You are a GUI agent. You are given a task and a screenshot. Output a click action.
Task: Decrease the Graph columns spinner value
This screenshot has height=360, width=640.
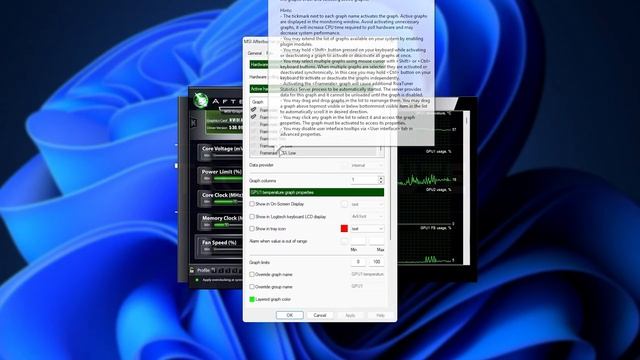point(381,182)
